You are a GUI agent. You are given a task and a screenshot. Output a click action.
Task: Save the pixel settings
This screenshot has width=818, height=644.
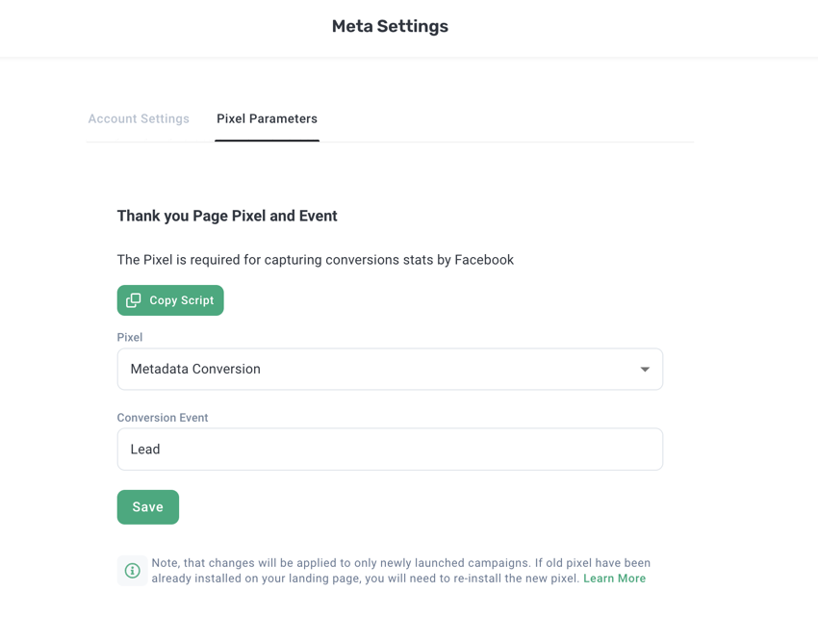(148, 507)
